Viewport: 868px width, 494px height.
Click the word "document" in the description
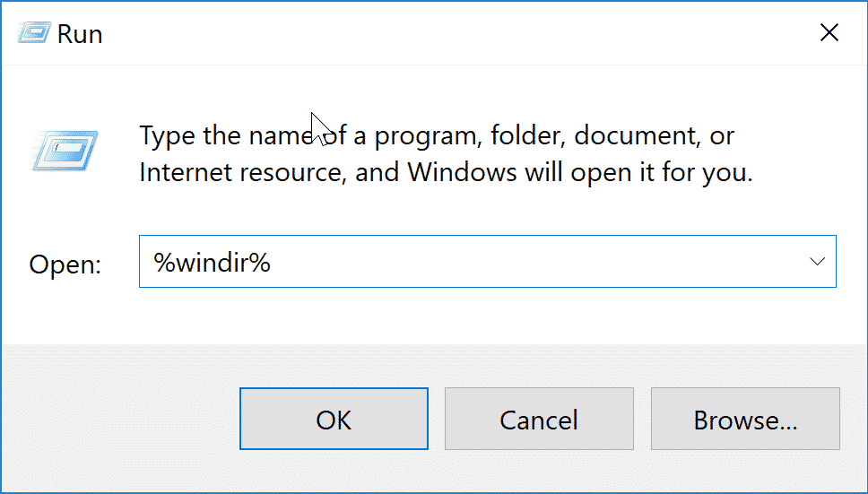tap(635, 136)
